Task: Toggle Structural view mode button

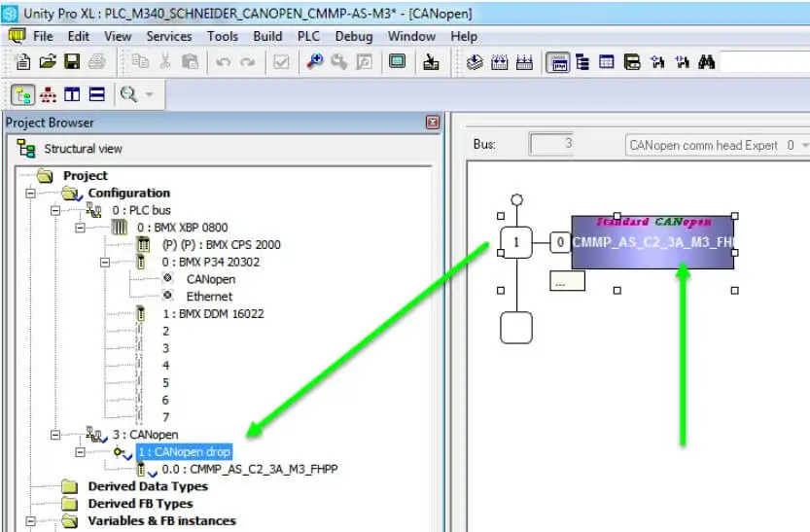Action: (x=23, y=94)
